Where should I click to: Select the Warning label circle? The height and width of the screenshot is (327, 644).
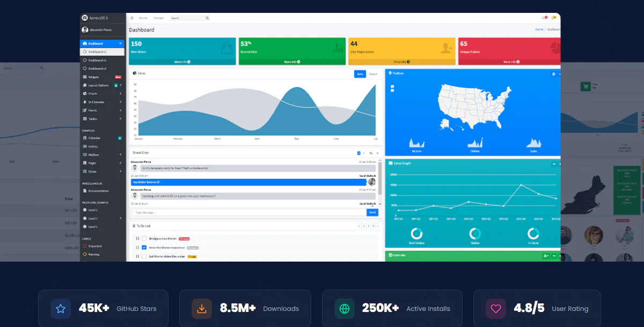84,255
